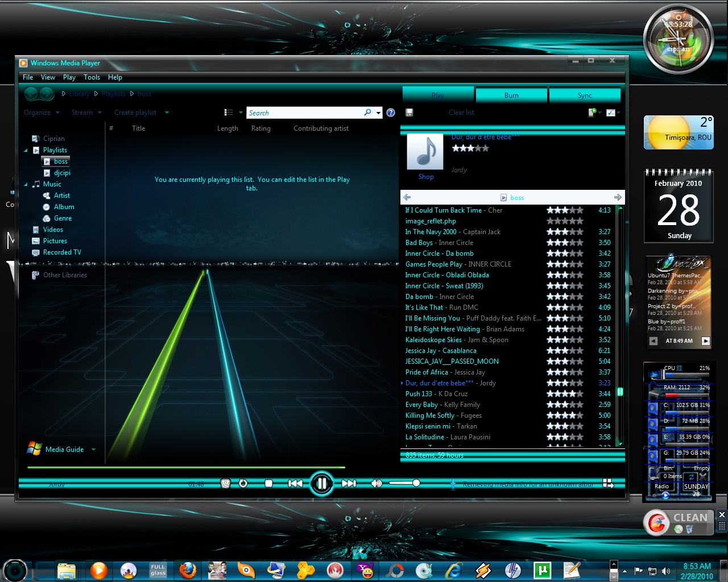The width and height of the screenshot is (728, 582).
Task: Open the File menu
Action: 28,77
